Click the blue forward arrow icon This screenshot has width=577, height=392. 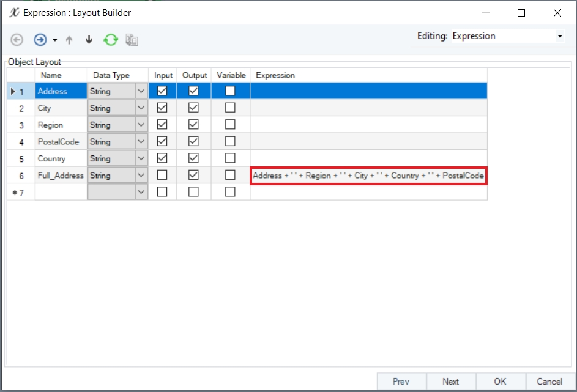40,40
